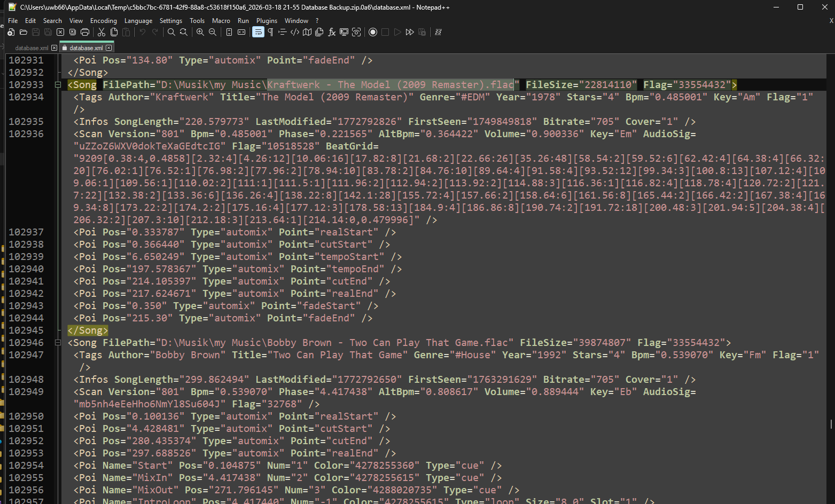835x504 pixels.
Task: Collapse the Bobby Brown Song node fold marker
Action: pyautogui.click(x=58, y=343)
